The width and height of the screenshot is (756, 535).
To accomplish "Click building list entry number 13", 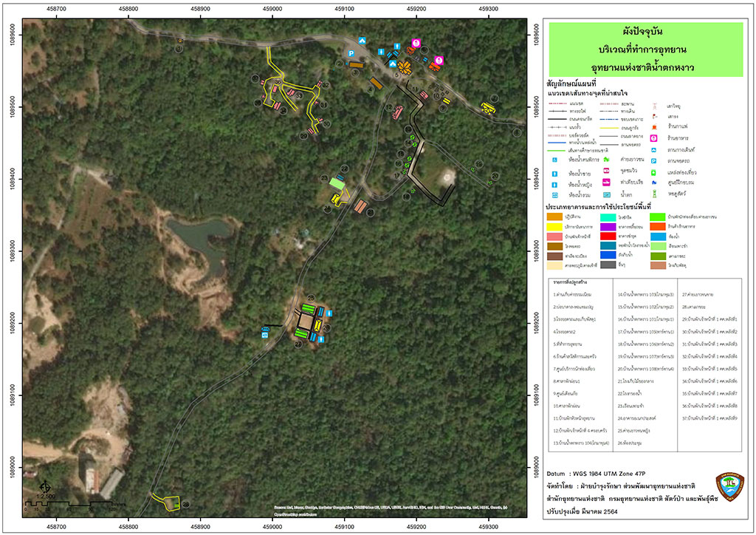I will 581,443.
